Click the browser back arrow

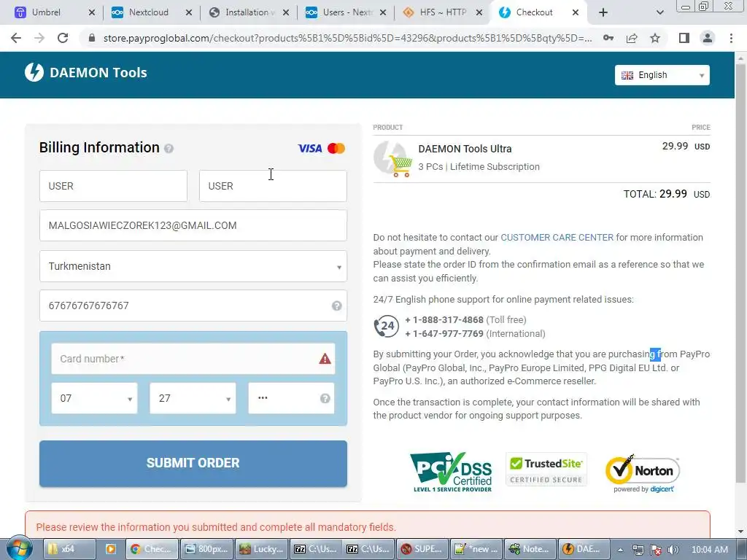(16, 38)
